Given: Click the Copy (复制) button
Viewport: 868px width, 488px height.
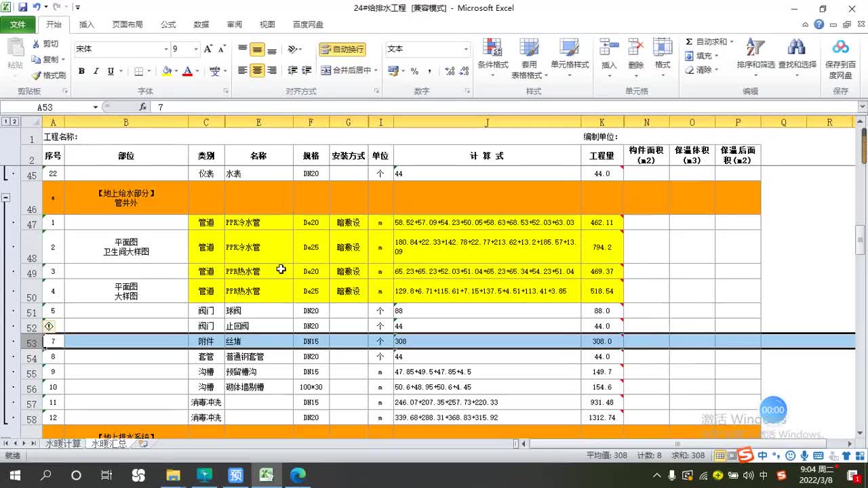Looking at the screenshot, I should point(48,60).
